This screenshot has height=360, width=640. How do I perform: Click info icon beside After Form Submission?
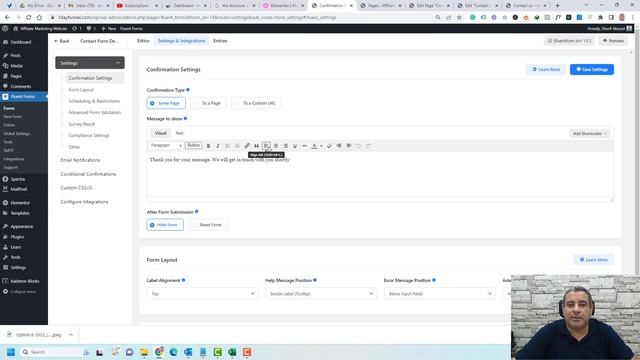coord(197,212)
